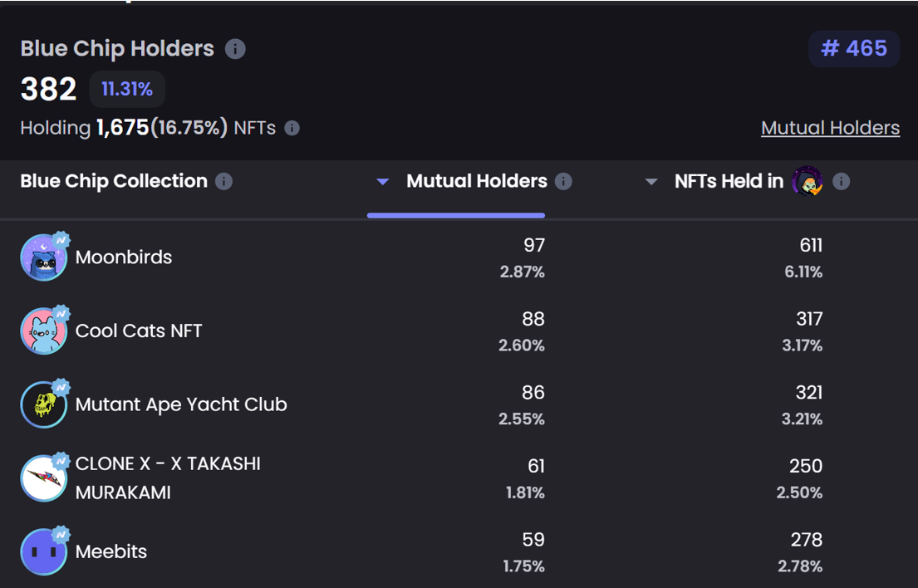
Task: Open the Moonbirds collection name
Action: 124,257
